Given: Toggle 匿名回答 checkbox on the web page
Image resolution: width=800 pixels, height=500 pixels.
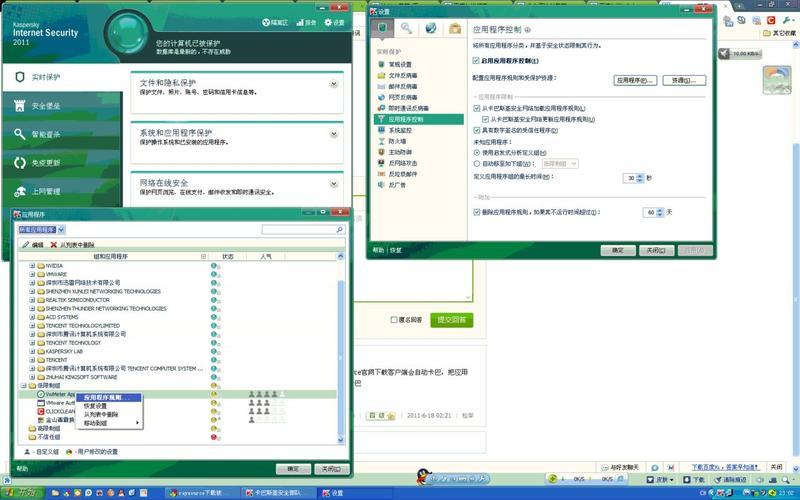Looking at the screenshot, I should click(x=393, y=320).
